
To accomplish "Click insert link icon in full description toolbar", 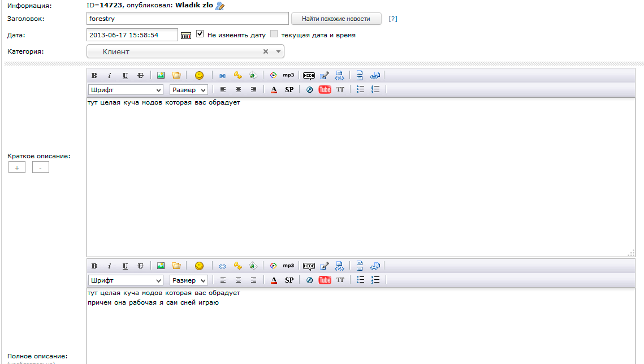I will point(222,266).
